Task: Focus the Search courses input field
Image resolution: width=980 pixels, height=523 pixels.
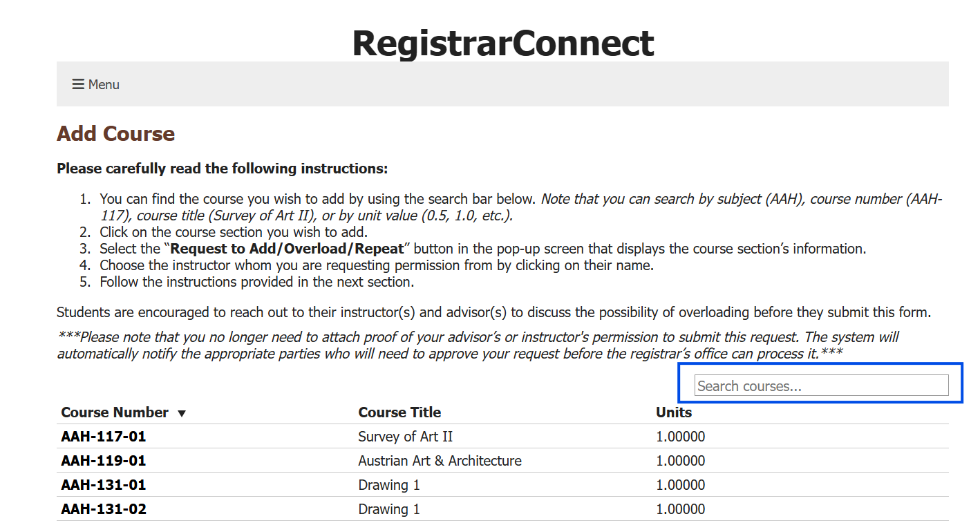Action: pos(821,386)
